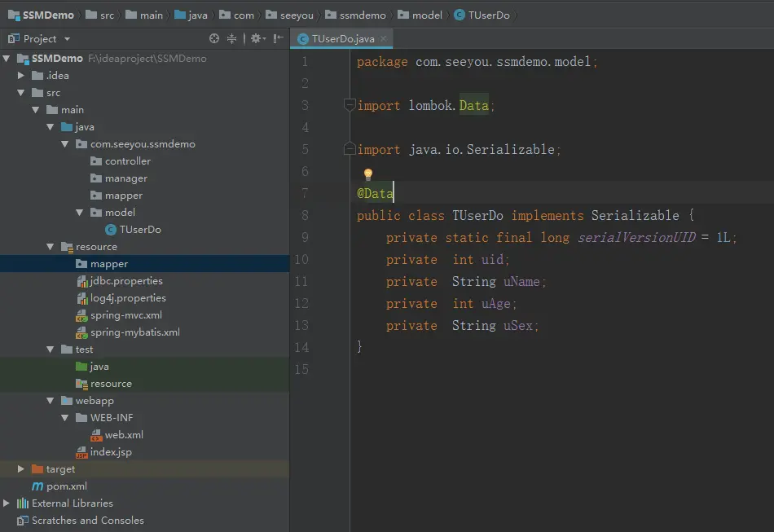Click the Scroll from Source target icon
This screenshot has height=532, width=774.
point(214,38)
